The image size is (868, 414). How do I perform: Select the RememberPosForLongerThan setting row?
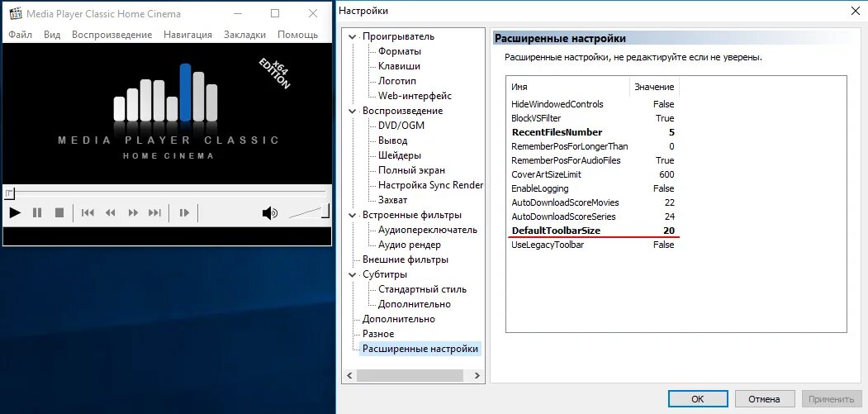pyautogui.click(x=593, y=146)
